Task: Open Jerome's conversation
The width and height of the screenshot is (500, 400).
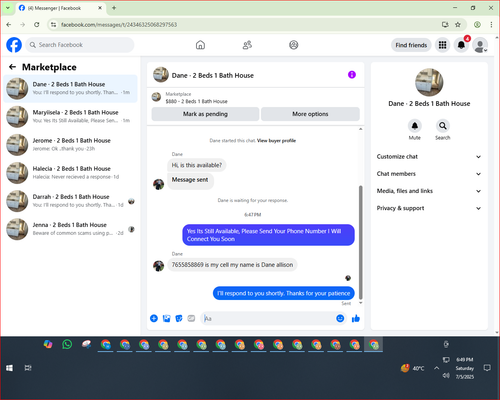Action: pos(70,144)
